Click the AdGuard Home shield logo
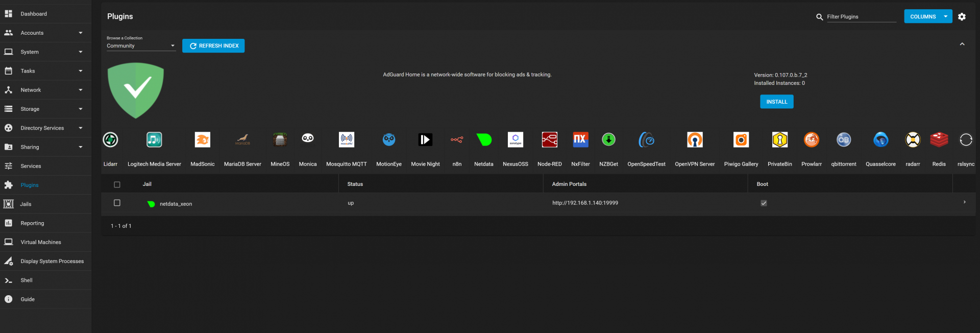 click(136, 90)
